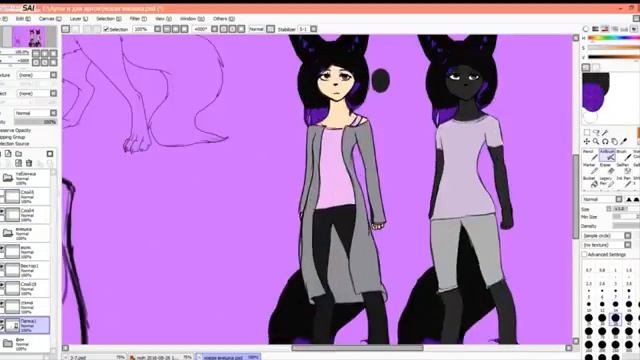Enable Advanced Settings checkbox
This screenshot has width=640, height=360.
(x=584, y=254)
